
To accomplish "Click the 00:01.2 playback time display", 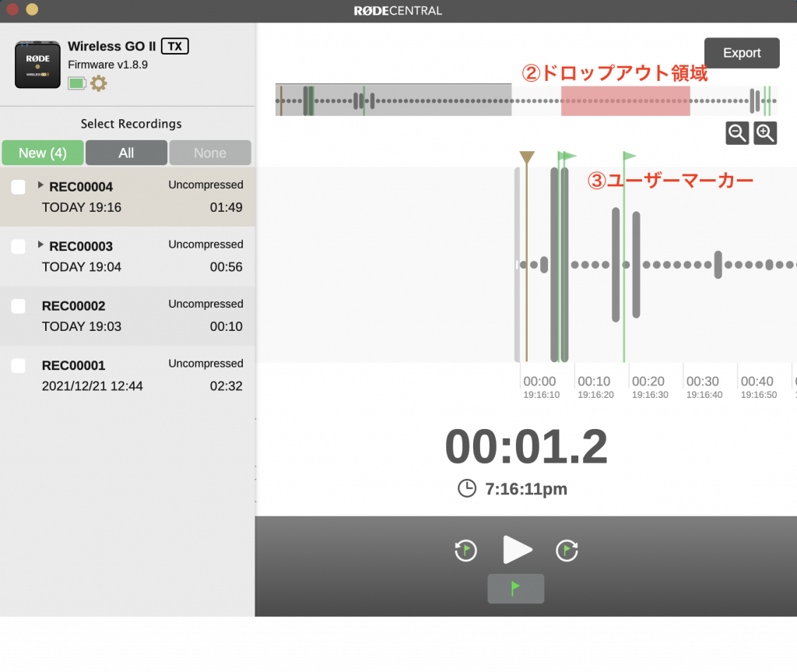I will tap(526, 447).
